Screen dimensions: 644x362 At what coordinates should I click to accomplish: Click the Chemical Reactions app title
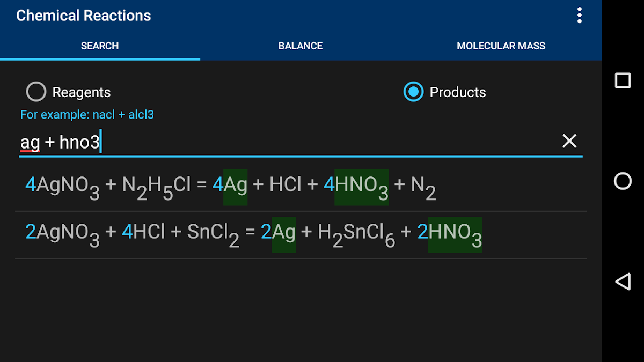[x=84, y=16]
